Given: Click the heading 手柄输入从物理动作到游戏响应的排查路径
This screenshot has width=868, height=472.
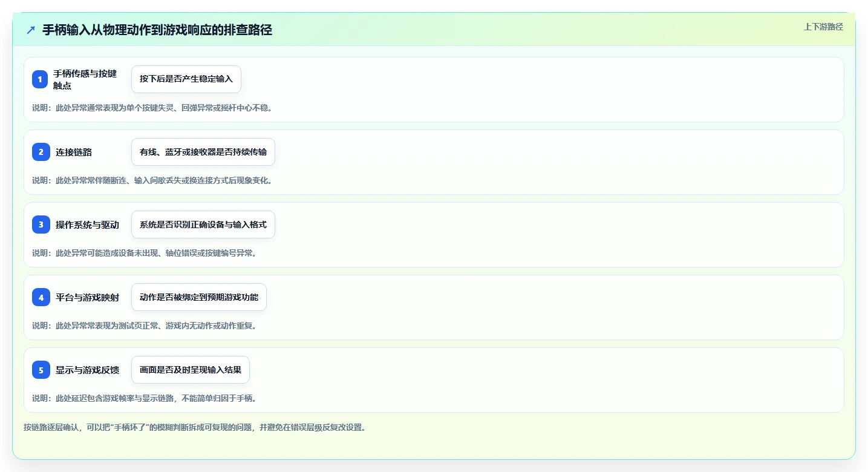Looking at the screenshot, I should point(157,30).
